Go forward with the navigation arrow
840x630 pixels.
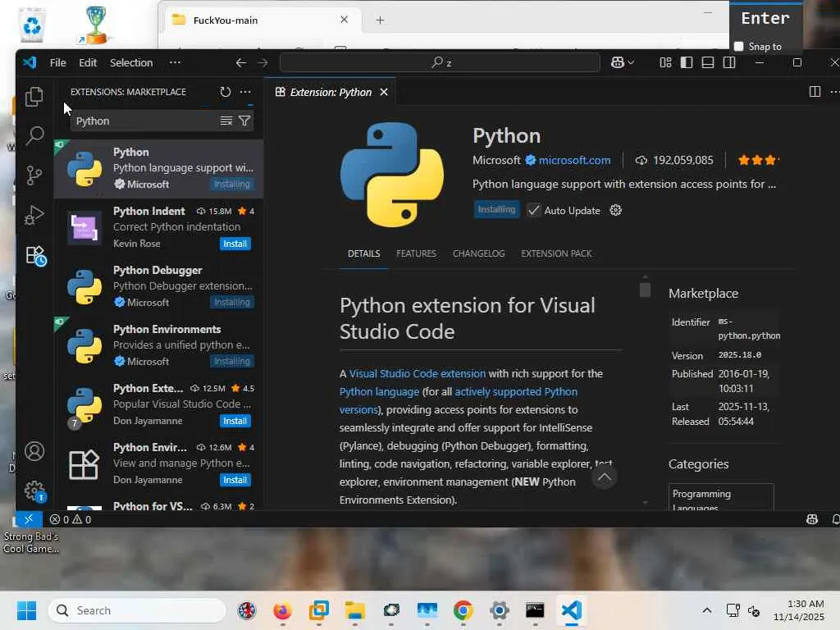coord(262,62)
